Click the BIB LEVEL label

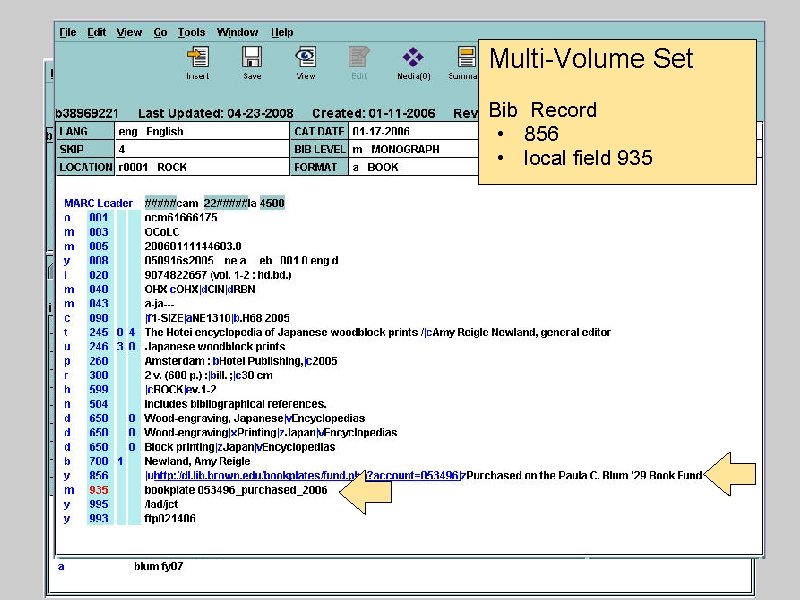[319, 149]
